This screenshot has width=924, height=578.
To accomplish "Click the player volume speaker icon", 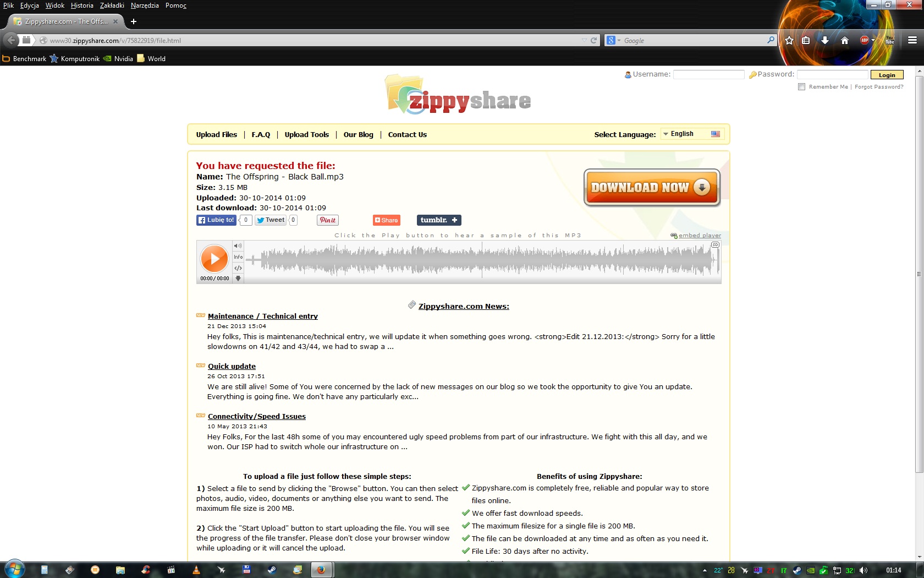I will [238, 246].
